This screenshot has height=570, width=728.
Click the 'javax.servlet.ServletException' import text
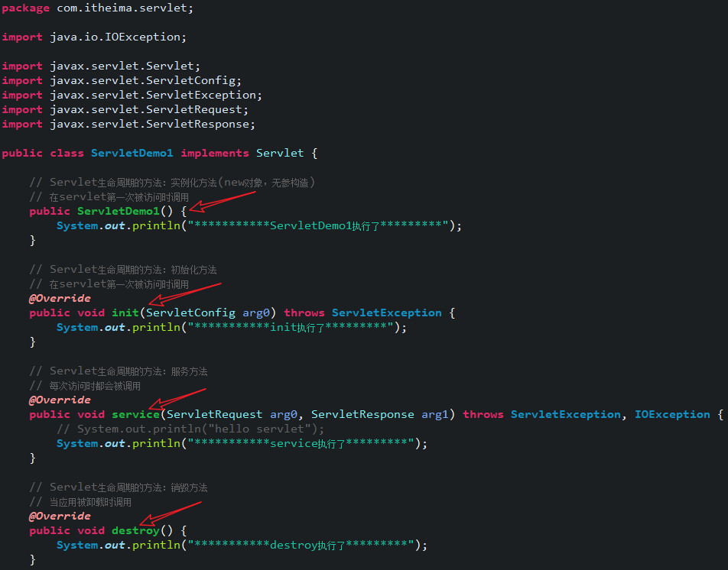(153, 95)
